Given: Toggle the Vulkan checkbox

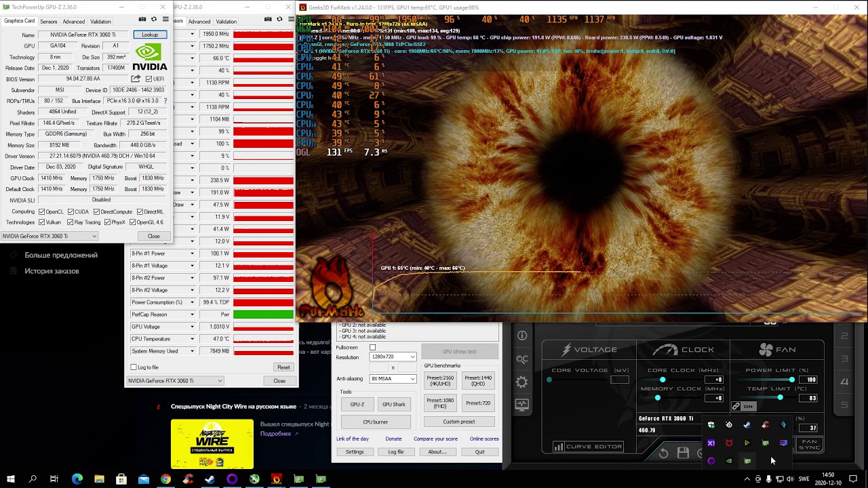Looking at the screenshot, I should click(41, 222).
